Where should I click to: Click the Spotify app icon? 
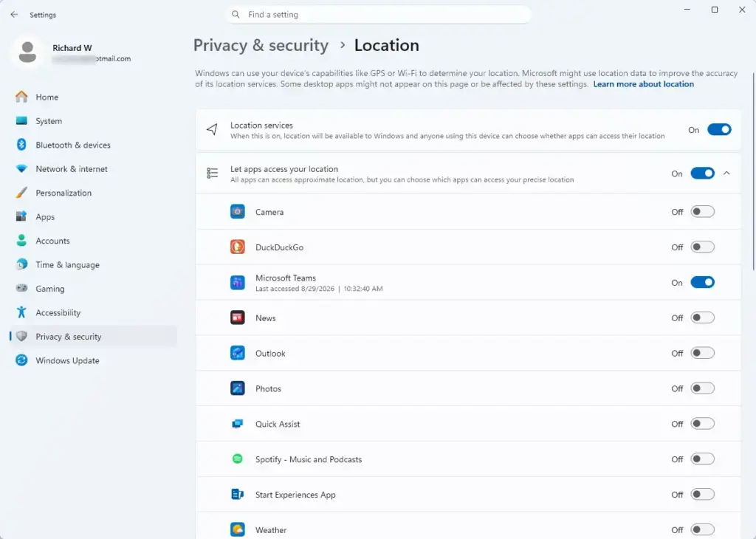pos(237,459)
